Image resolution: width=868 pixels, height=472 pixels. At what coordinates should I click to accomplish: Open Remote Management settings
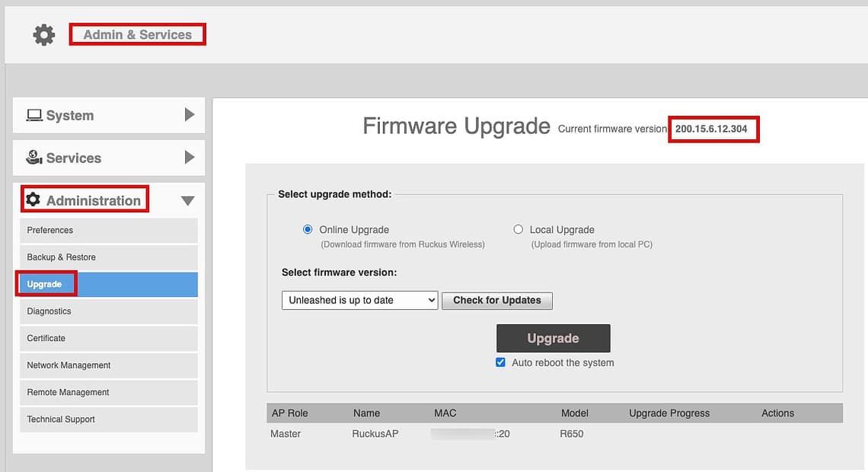(x=69, y=392)
